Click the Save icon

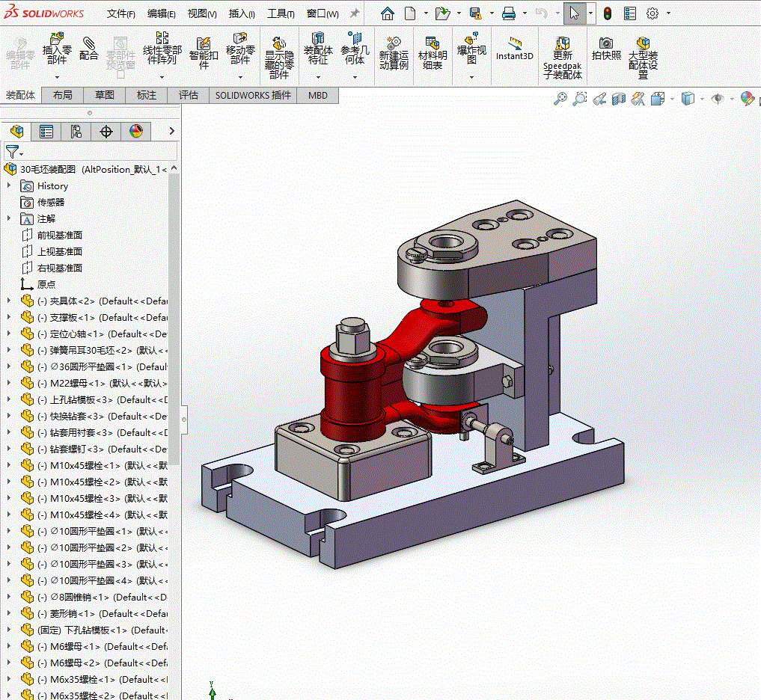point(476,13)
